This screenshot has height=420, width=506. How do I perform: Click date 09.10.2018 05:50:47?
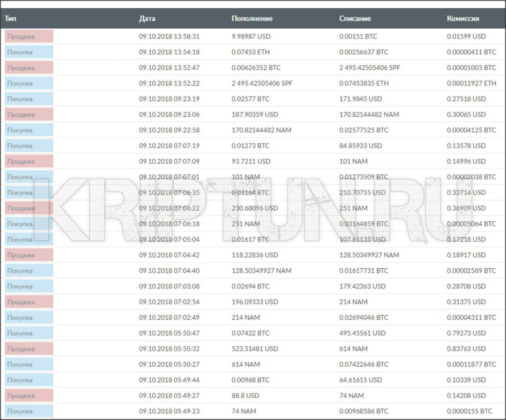click(169, 333)
